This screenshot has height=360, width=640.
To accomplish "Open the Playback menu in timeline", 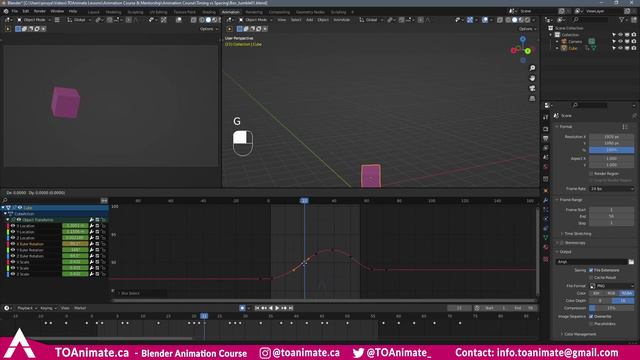I will 27,308.
